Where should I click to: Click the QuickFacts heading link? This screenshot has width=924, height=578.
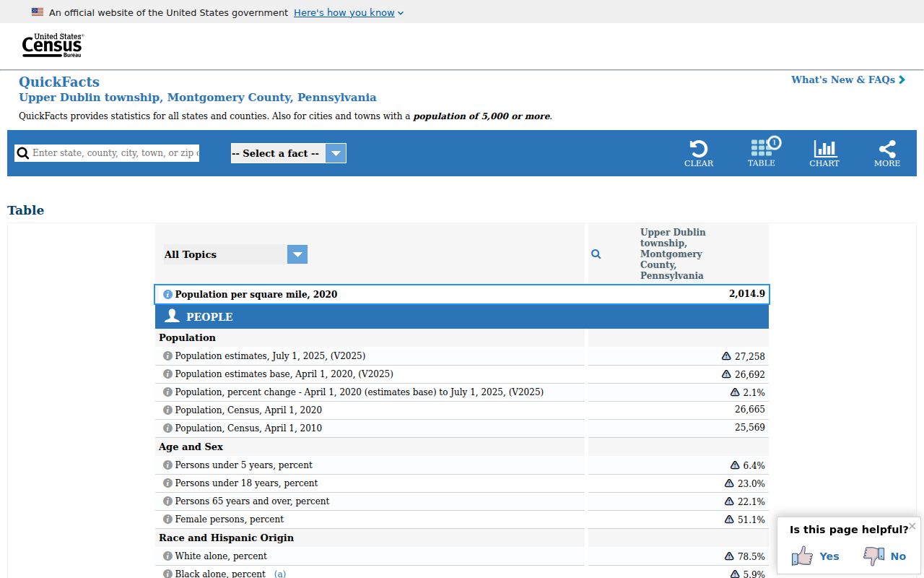coord(59,82)
